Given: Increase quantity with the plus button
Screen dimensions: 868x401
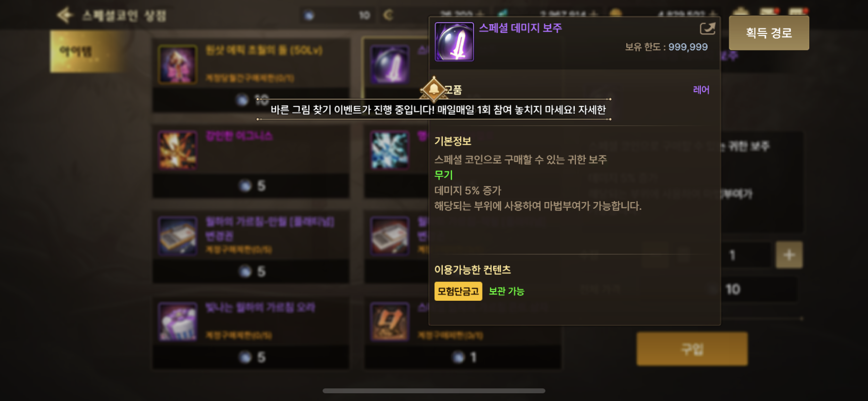Looking at the screenshot, I should pyautogui.click(x=789, y=255).
